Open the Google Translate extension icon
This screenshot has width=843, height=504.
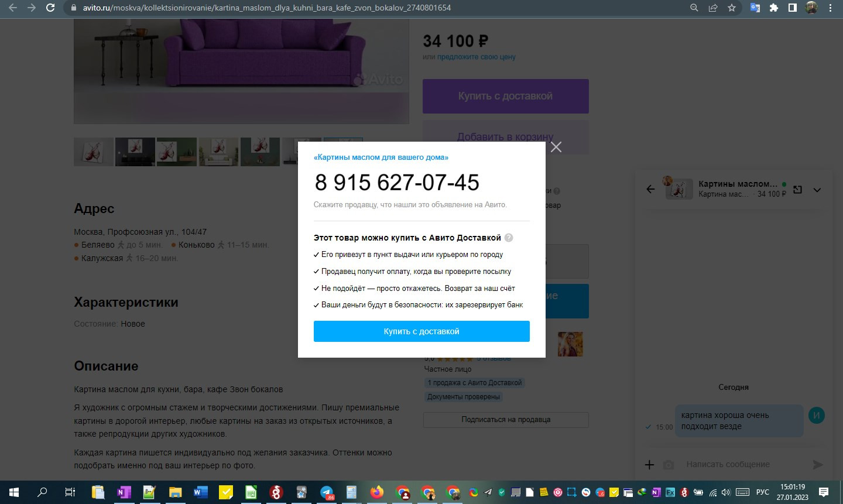point(755,8)
